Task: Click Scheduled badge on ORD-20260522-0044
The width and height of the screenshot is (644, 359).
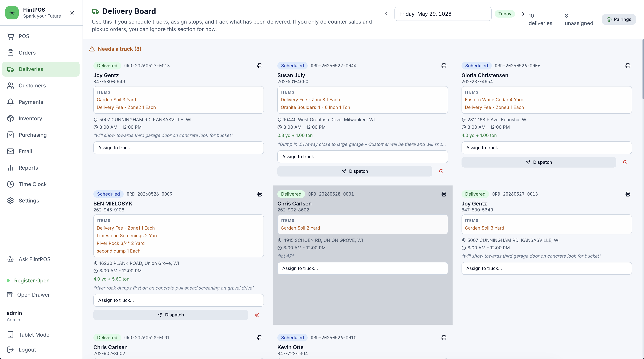Action: (292, 66)
